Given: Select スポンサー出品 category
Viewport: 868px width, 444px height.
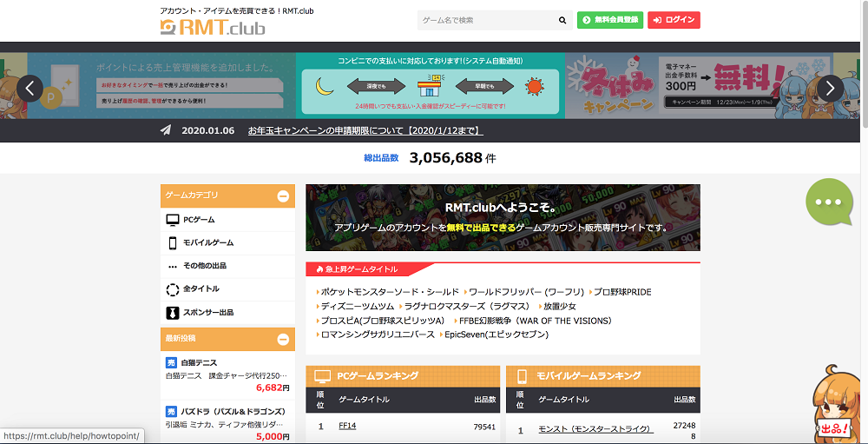Looking at the screenshot, I should tap(227, 312).
